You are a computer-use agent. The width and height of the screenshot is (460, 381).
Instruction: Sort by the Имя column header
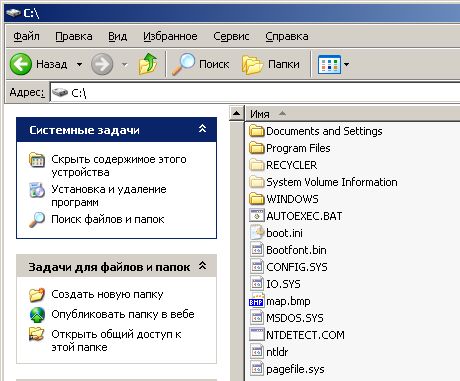click(353, 114)
